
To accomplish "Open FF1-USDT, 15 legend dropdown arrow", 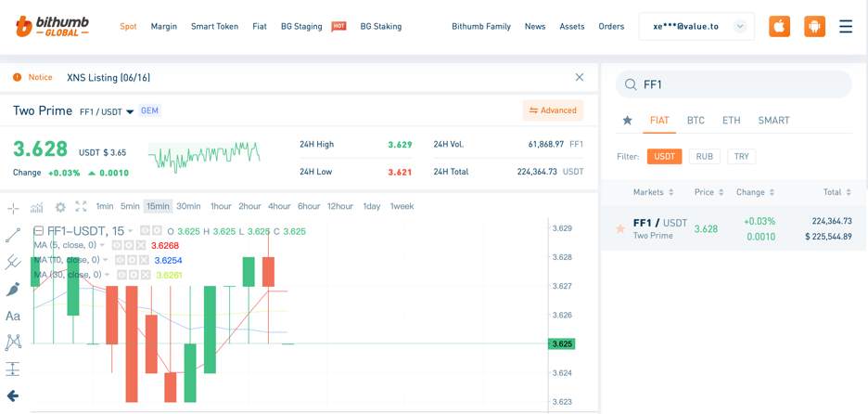I will (131, 231).
